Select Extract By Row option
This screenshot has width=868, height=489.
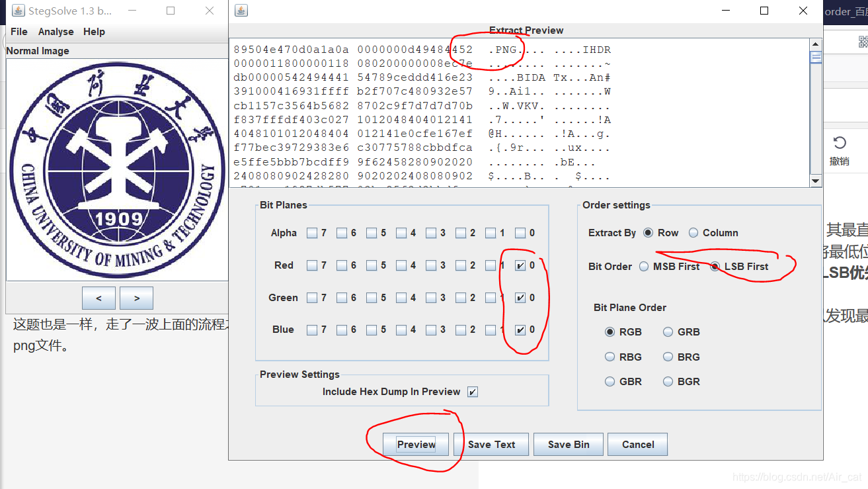click(648, 233)
